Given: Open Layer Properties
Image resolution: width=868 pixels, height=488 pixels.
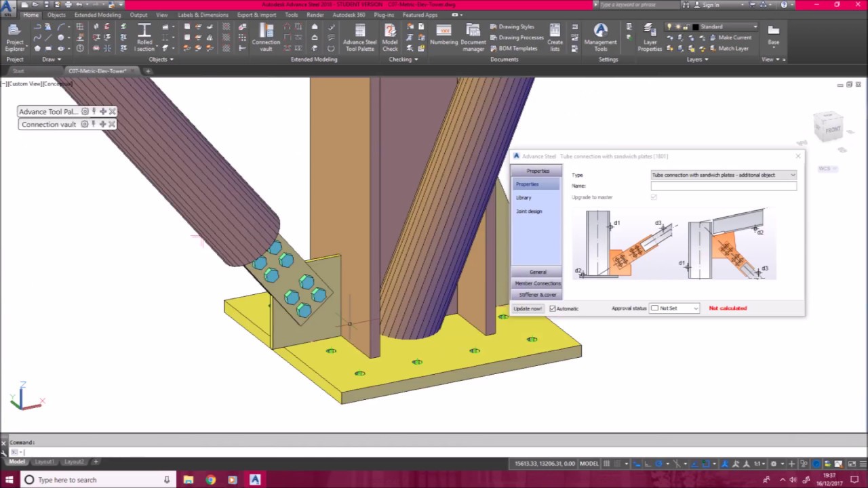Looking at the screenshot, I should (x=650, y=36).
